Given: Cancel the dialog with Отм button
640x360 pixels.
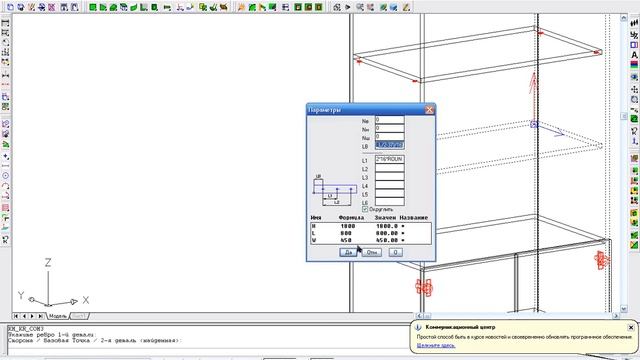Looking at the screenshot, I should [371, 252].
